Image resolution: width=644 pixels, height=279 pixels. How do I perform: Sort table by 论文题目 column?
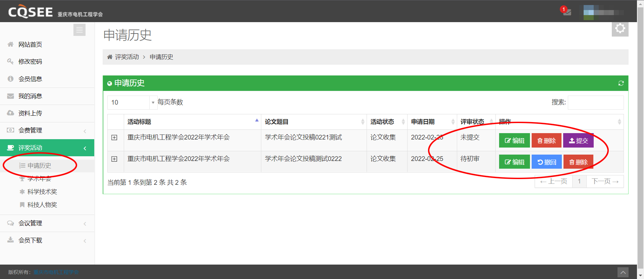click(x=314, y=122)
